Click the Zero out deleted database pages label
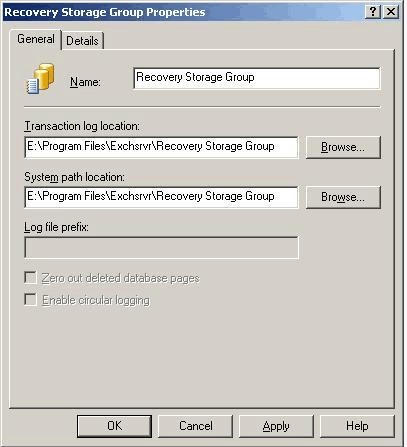 point(120,278)
